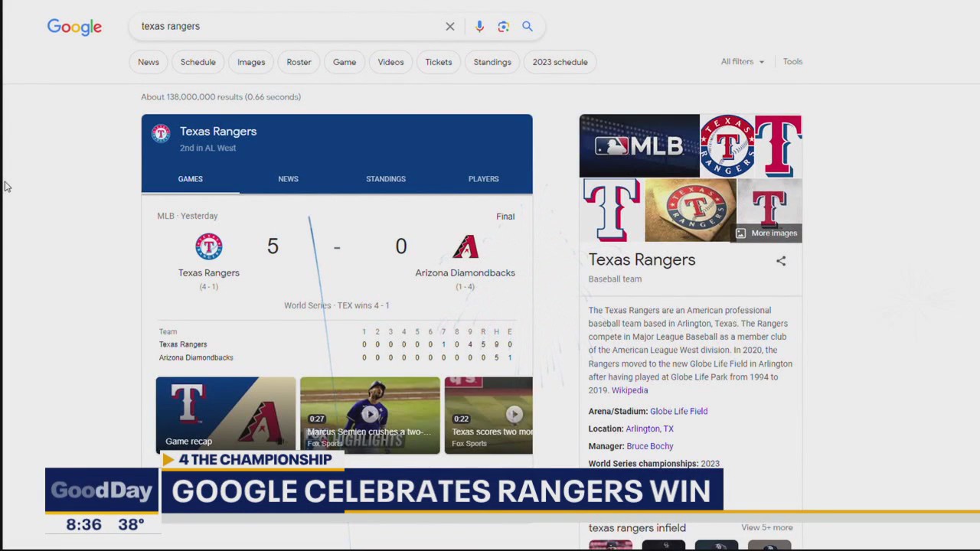Switch to the PLAYERS tab
980x551 pixels.
[483, 178]
